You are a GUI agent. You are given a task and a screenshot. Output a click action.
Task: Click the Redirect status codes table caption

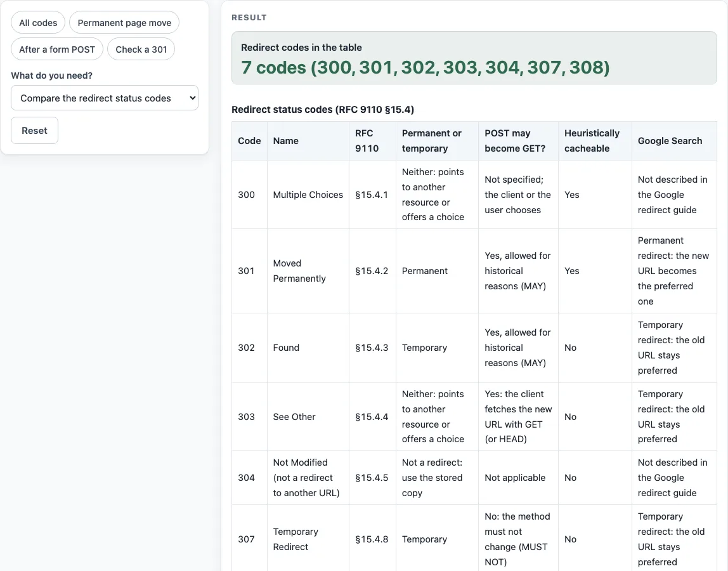(x=323, y=110)
